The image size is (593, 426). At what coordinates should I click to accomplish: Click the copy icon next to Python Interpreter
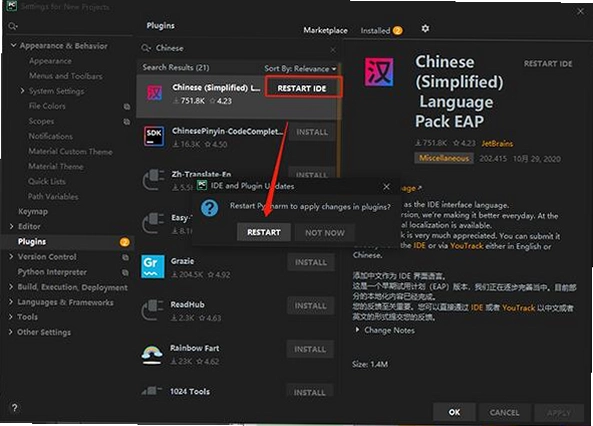(125, 272)
